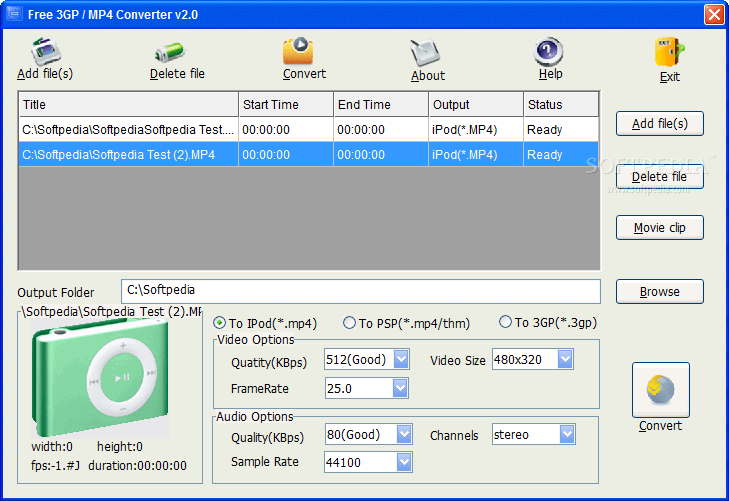Select the SoftpediaSoftpedia Test file row

(309, 129)
